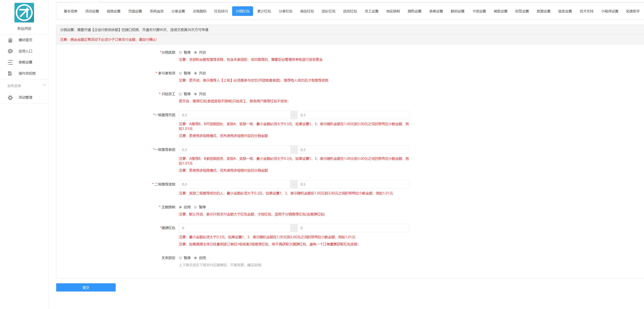Select 暂停 for 正数限制
The width and height of the screenshot is (644, 309).
(195, 207)
